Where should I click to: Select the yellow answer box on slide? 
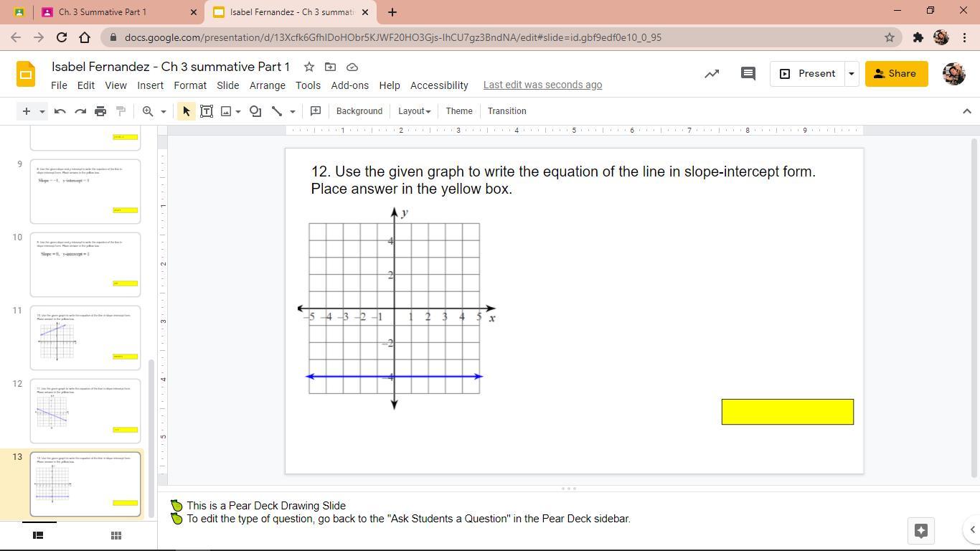pos(788,412)
